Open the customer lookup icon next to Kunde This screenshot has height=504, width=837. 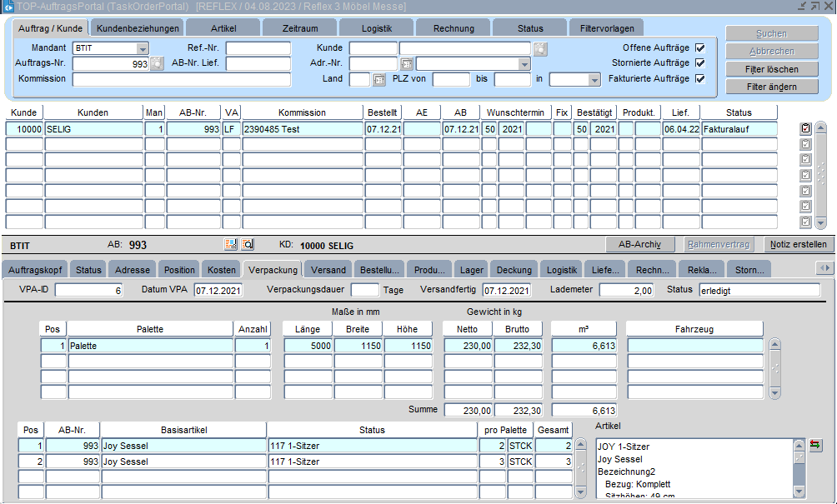coord(540,48)
